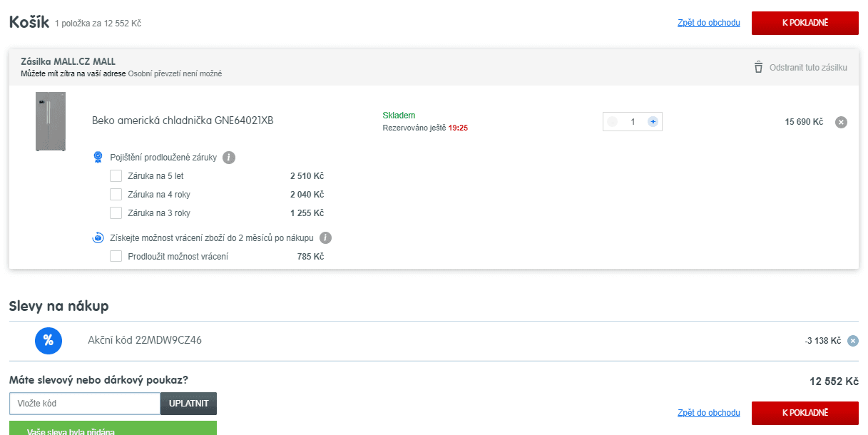Decrease quantity with the minus button
Screen dimensions: 868x435
click(612, 122)
